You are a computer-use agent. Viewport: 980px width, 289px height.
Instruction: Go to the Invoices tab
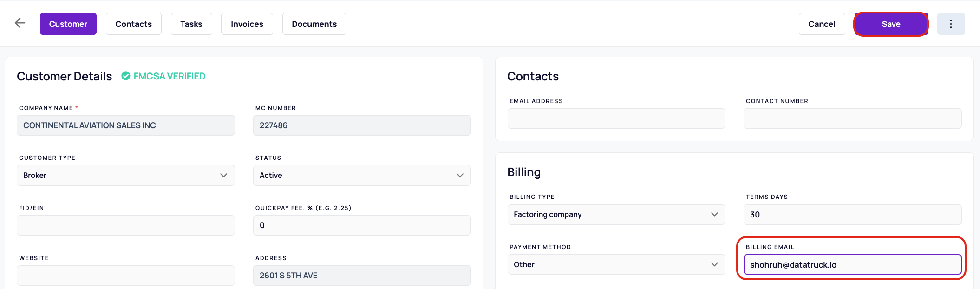coord(247,24)
